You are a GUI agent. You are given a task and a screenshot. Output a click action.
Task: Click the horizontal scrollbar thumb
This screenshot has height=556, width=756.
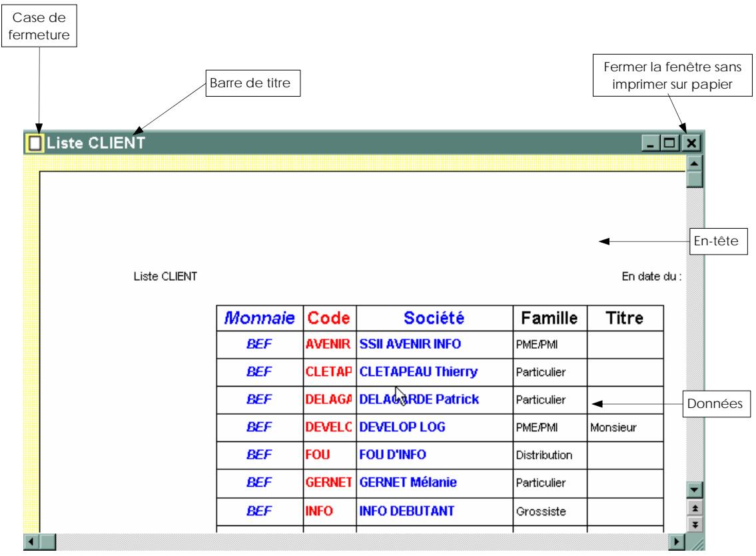coord(48,541)
